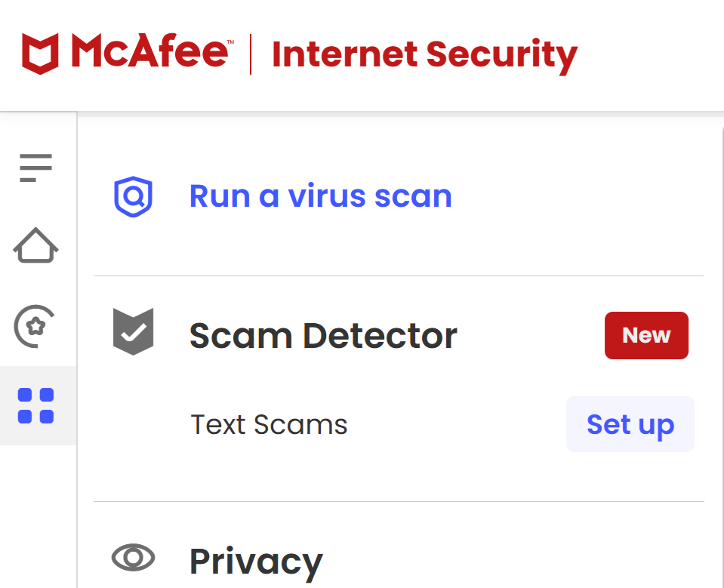
Task: Open the sidebar hamburger menu
Action: click(x=35, y=167)
